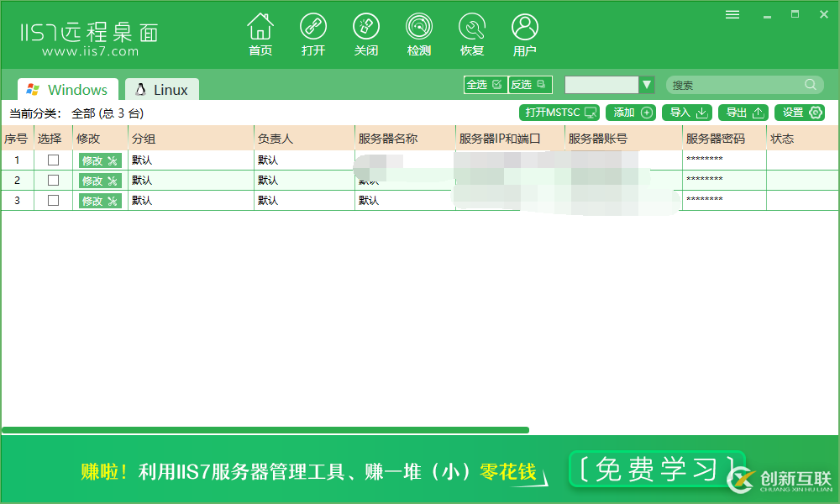This screenshot has width=840, height=504.
Task: Click the 添加 add server button
Action: click(x=631, y=113)
